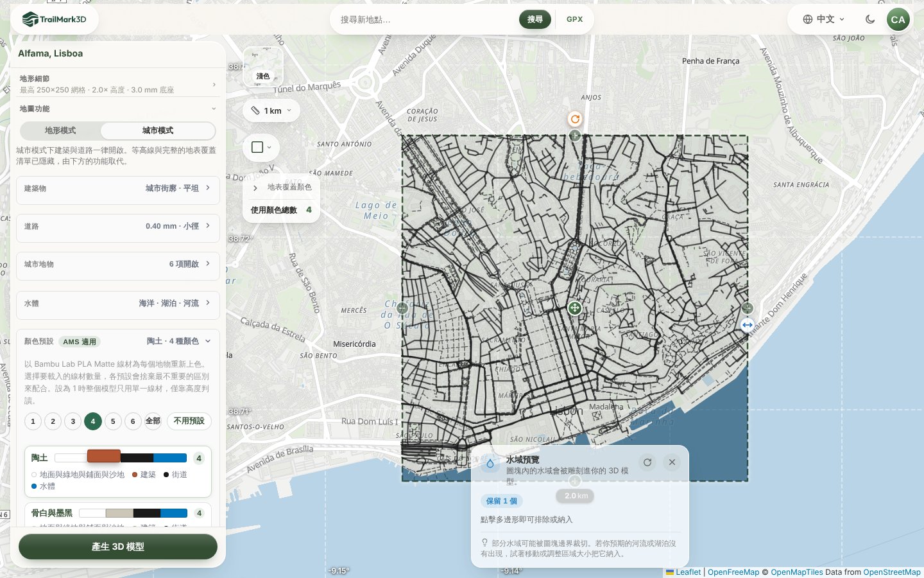Image resolution: width=924 pixels, height=578 pixels.
Task: Click the move handle at the selection center
Action: click(575, 308)
